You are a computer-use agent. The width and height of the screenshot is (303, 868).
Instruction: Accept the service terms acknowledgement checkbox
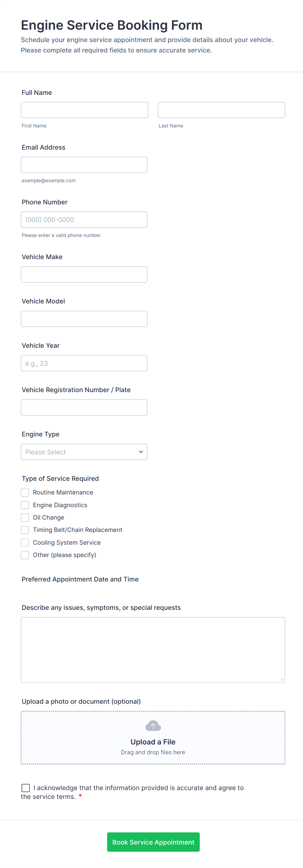26,787
